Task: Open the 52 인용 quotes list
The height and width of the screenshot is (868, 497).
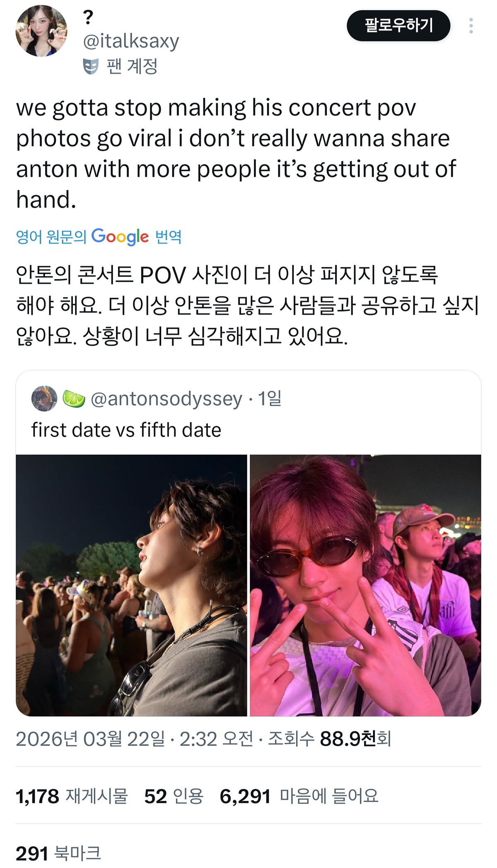Action: 174,796
